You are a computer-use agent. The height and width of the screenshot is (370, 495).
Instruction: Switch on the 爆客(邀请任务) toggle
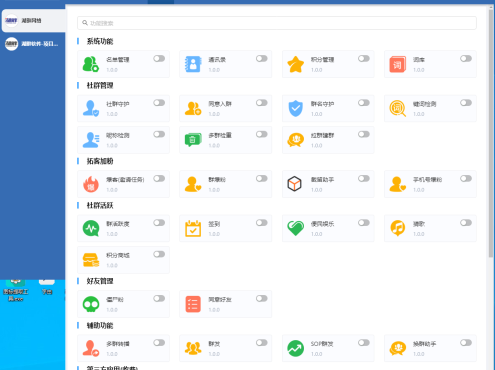159,179
